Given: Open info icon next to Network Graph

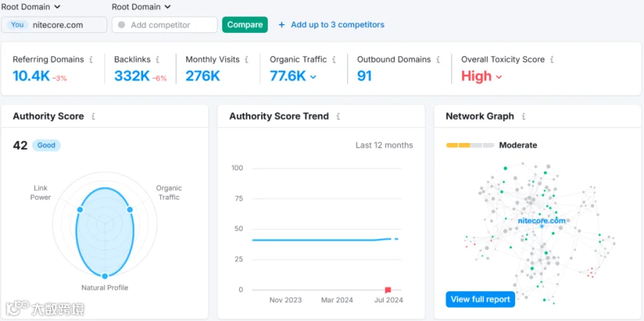Looking at the screenshot, I should tap(523, 116).
